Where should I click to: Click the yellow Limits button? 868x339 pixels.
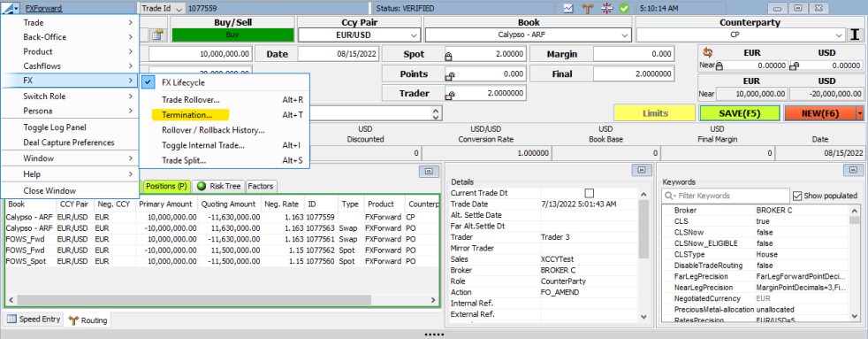click(655, 113)
